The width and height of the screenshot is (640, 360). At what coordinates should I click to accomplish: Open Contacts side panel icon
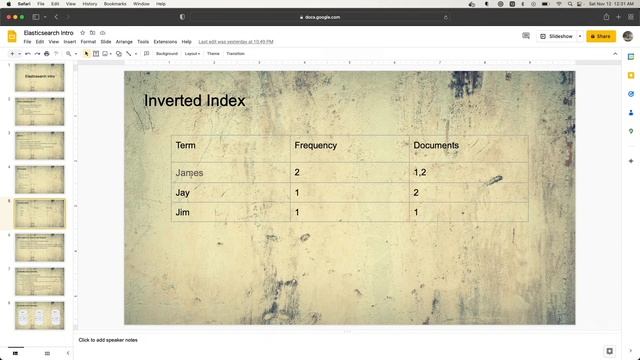tap(631, 113)
